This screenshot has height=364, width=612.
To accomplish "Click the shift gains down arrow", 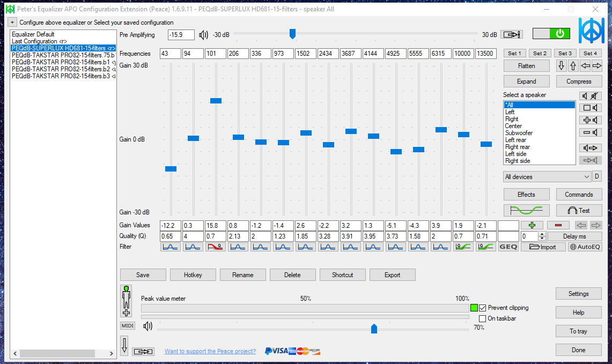I will (x=561, y=65).
